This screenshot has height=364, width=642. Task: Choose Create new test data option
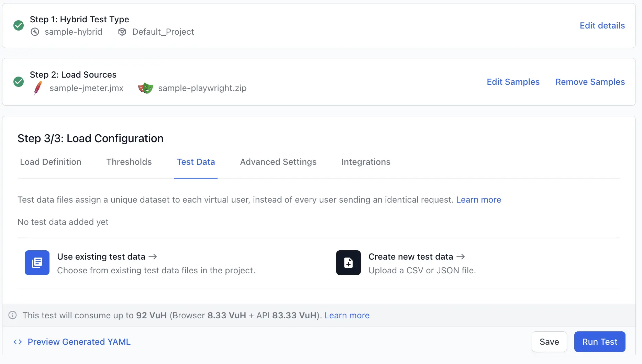pos(411,257)
